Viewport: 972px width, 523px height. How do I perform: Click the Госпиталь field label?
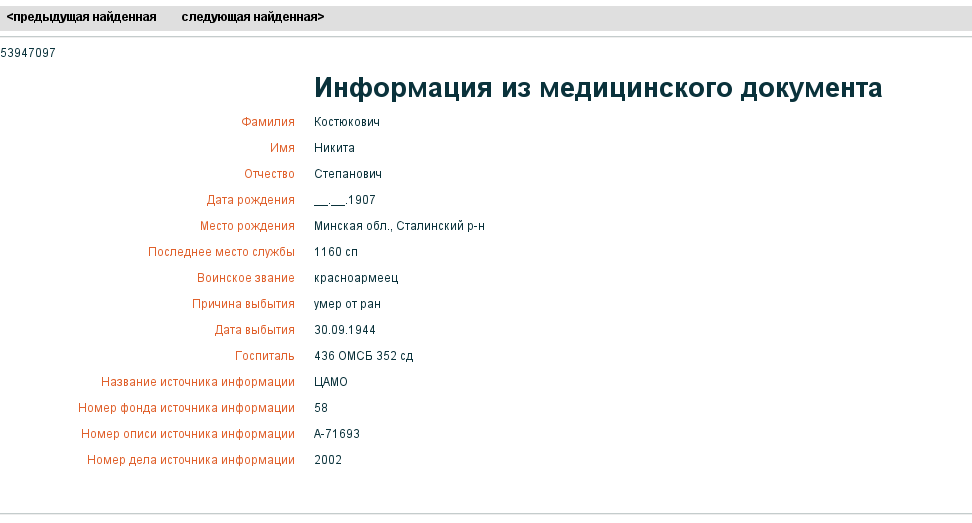point(264,356)
